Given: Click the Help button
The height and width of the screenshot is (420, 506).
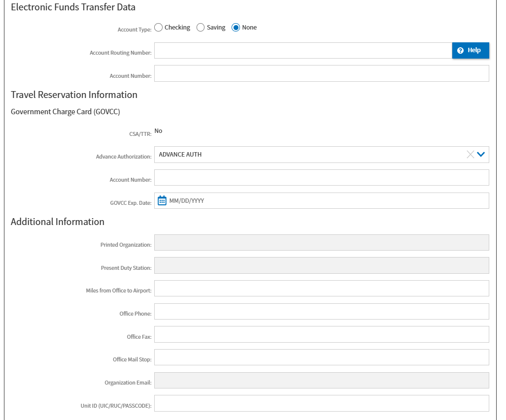Looking at the screenshot, I should click(x=470, y=50).
